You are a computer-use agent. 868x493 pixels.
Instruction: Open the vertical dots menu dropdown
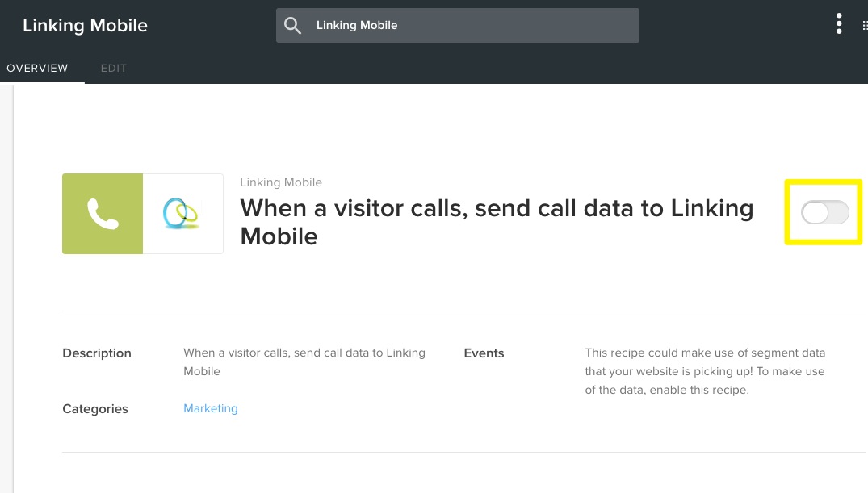838,23
